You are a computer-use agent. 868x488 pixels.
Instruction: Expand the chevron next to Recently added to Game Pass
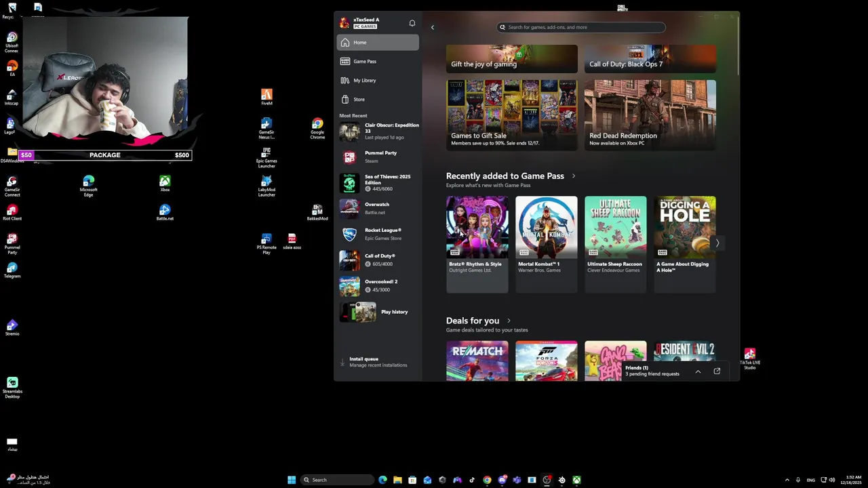[574, 176]
